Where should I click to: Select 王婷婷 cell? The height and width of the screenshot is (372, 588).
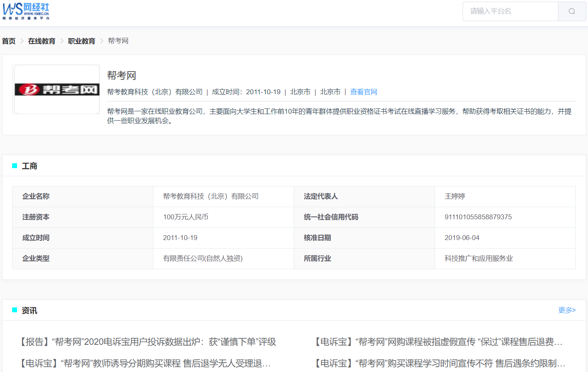point(505,197)
